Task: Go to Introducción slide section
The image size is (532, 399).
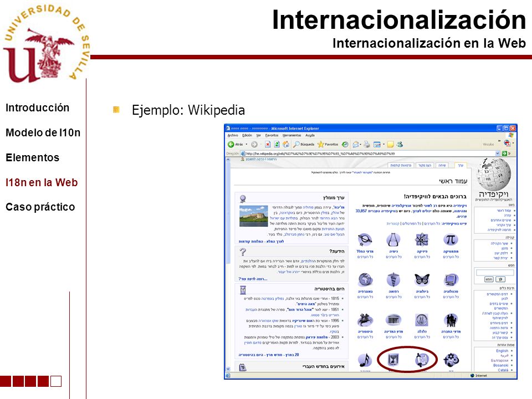Action: [37, 108]
